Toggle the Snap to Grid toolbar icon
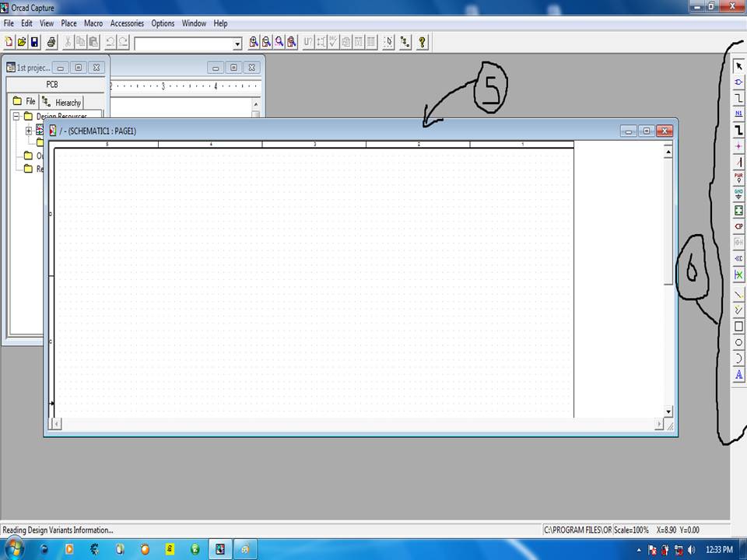Viewport: 747px width, 560px height. (x=388, y=42)
